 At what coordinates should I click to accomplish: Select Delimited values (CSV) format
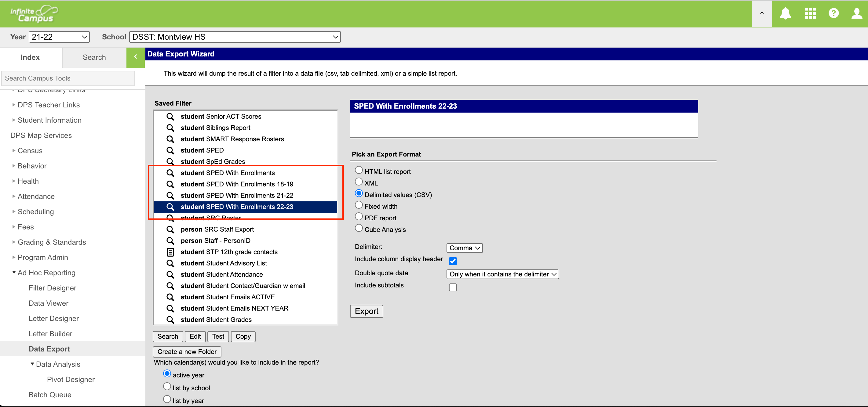click(x=359, y=193)
